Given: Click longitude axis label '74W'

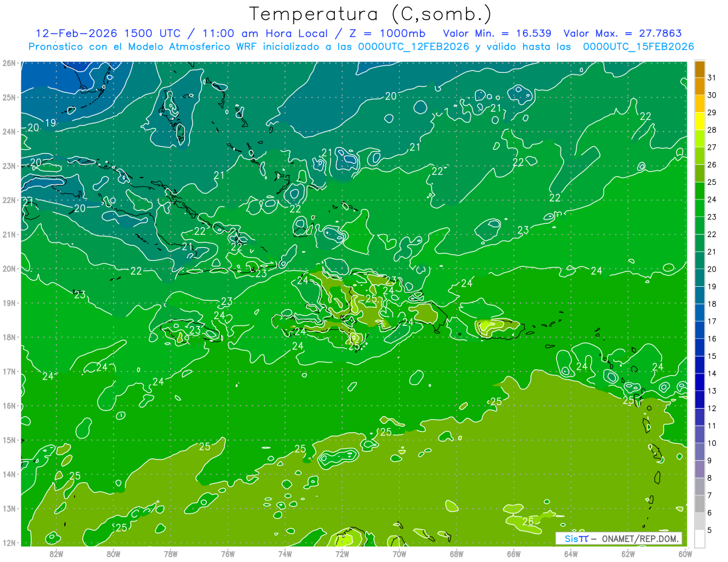Looking at the screenshot, I should (x=285, y=554).
